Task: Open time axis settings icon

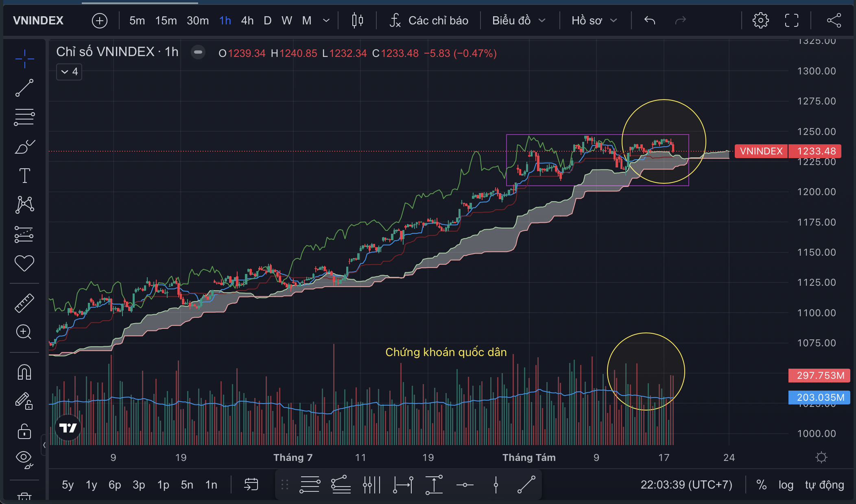Action: 821,458
